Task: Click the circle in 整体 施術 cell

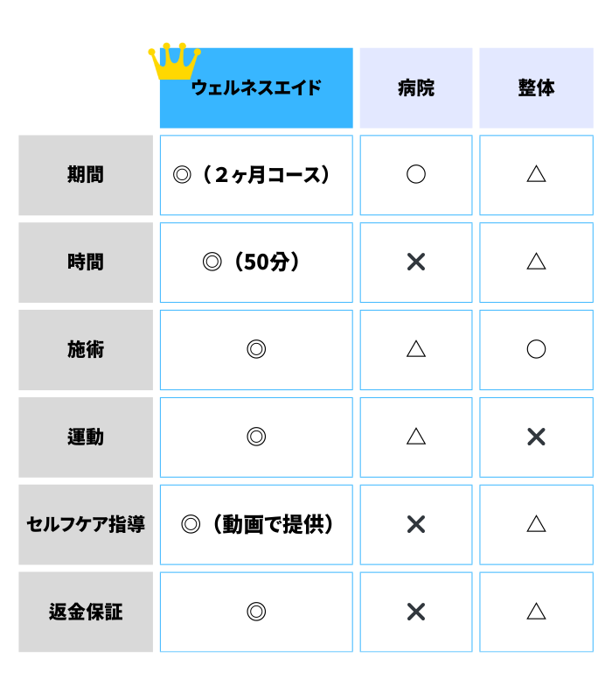Action: pyautogui.click(x=536, y=348)
